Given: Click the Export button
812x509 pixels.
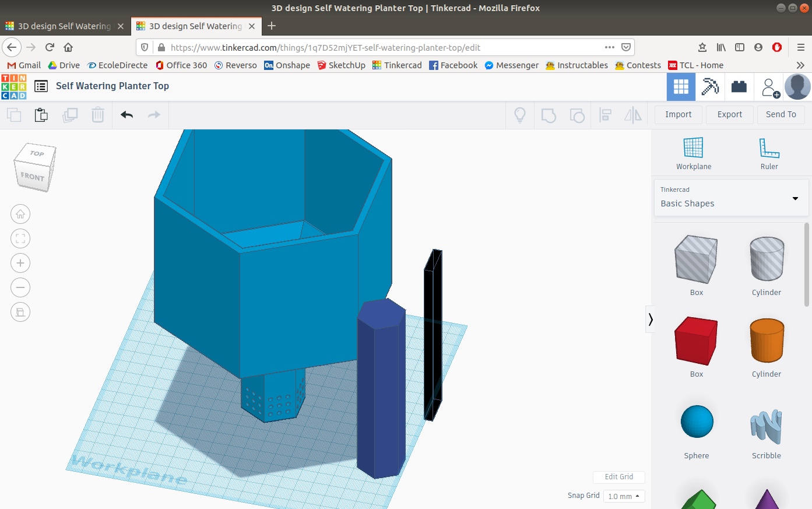Looking at the screenshot, I should 730,115.
